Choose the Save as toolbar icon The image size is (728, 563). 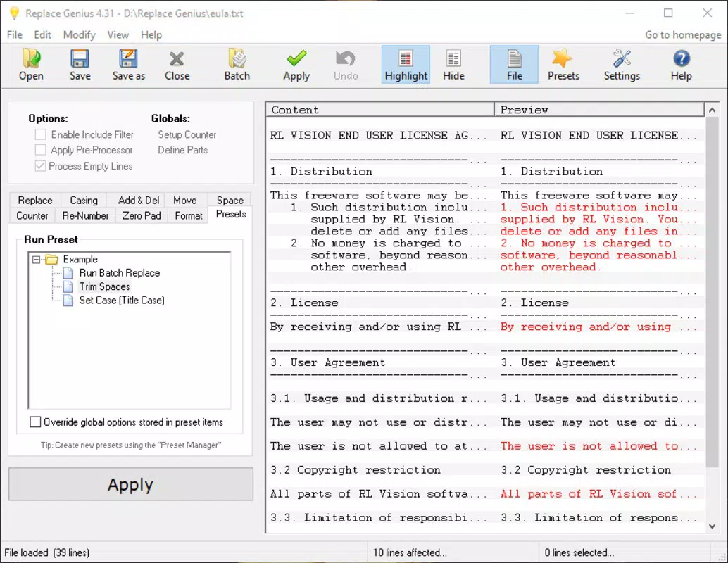tap(129, 65)
